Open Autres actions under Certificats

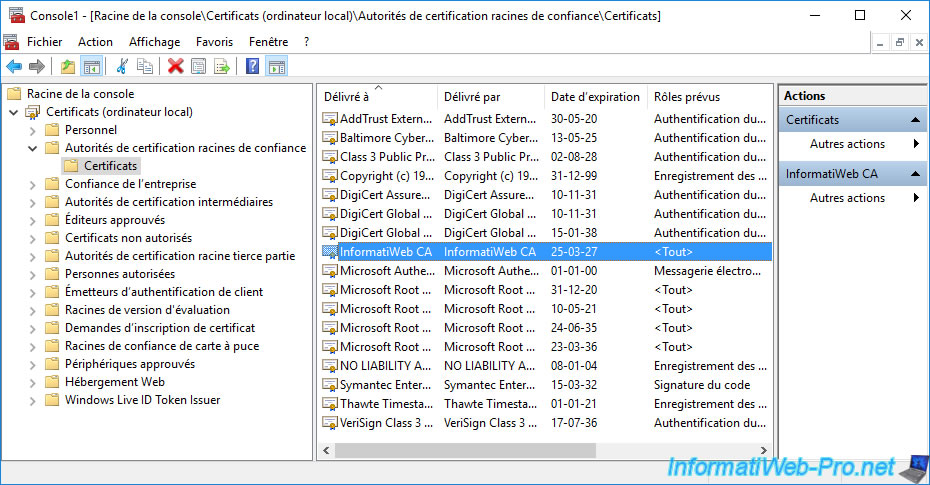(847, 143)
